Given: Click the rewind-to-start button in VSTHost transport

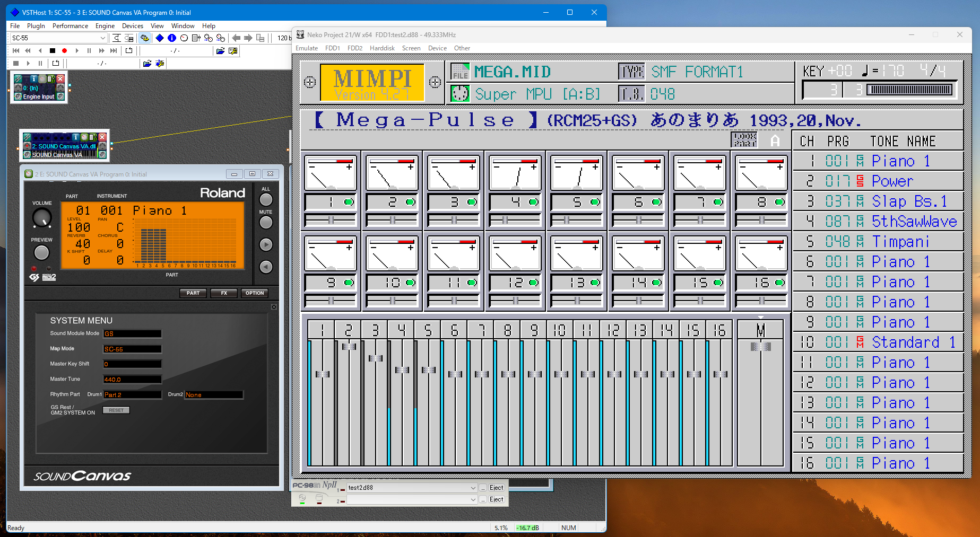Looking at the screenshot, I should click(16, 51).
